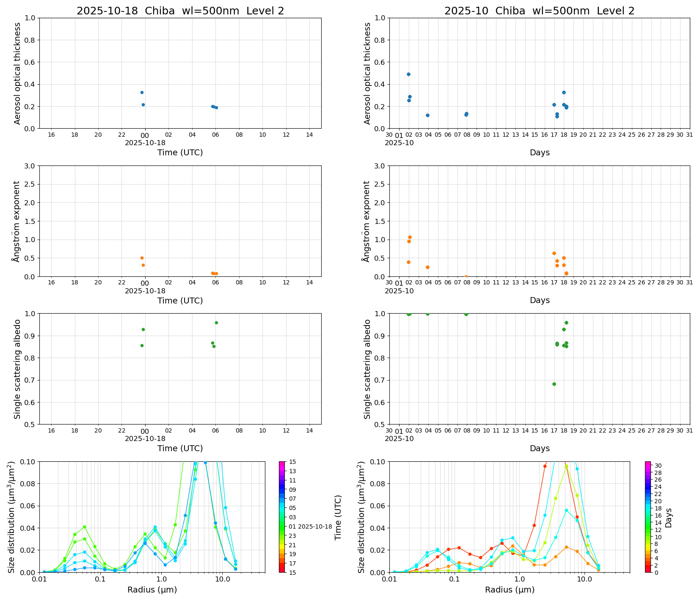Click 'Days' label under monthly aerosol plot
Viewport: 700px width, 601px height.
point(539,152)
